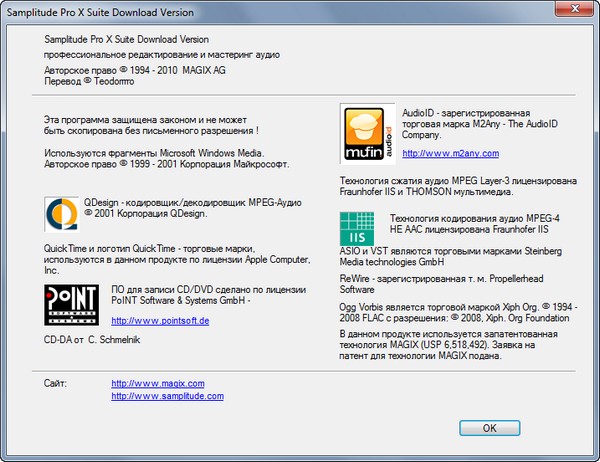Viewport: 600px width, 462px height.
Task: Click text 'Используются фрагменты Microsoft Windows Media.'
Action: pyautogui.click(x=154, y=153)
